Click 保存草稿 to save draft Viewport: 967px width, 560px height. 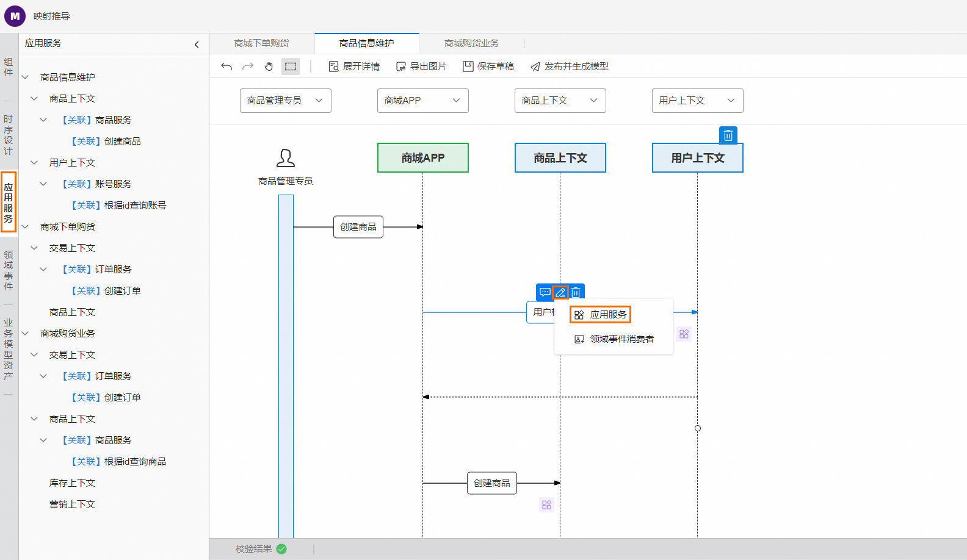click(488, 66)
